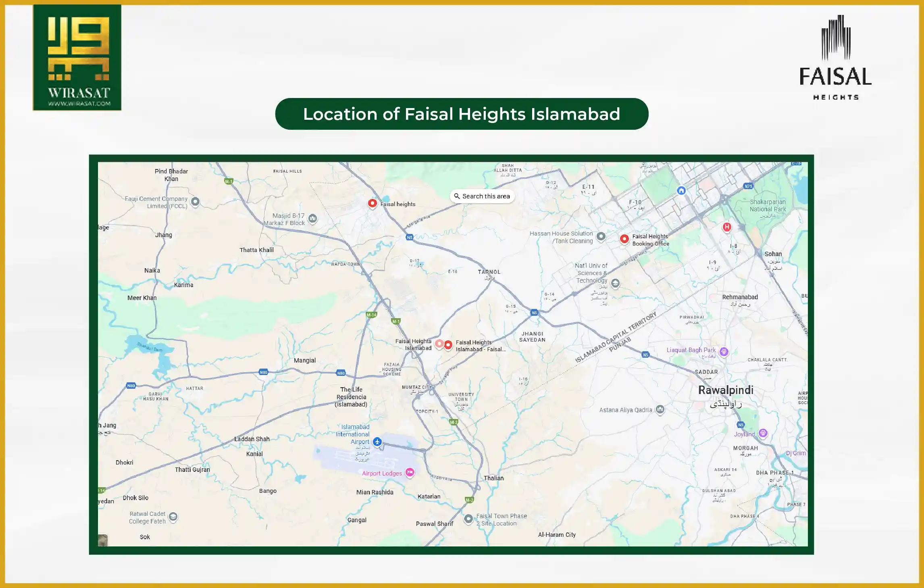Click the Fauji Cement Company marker
This screenshot has width=924, height=588.
tap(195, 202)
